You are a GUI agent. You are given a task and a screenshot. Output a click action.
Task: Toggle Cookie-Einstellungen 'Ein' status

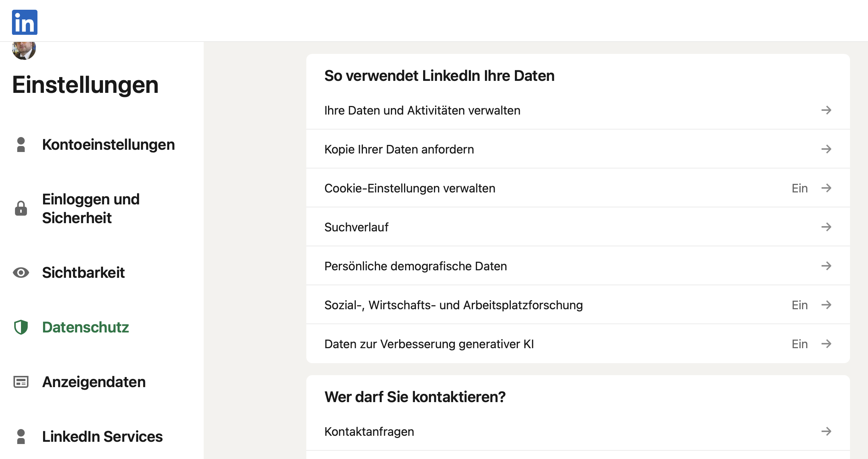coord(799,188)
